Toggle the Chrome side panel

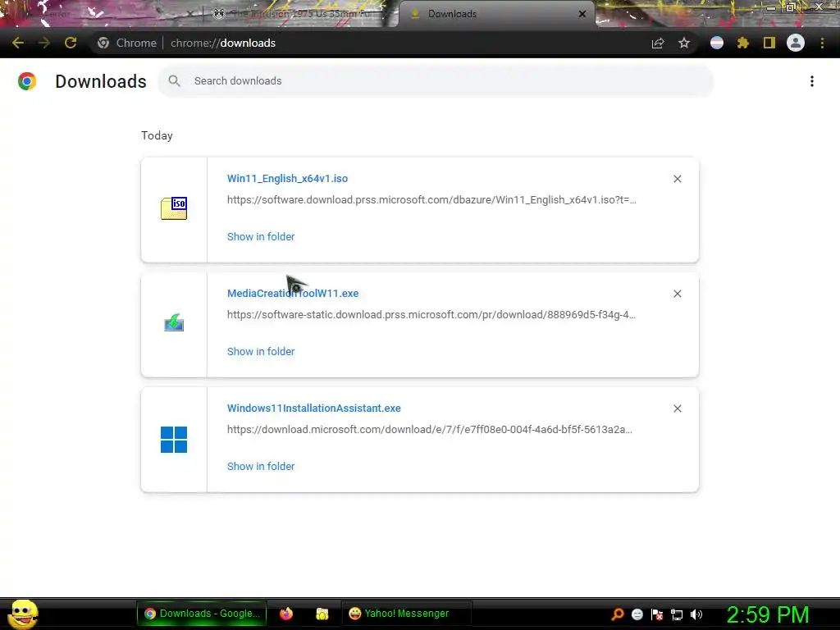[x=769, y=43]
